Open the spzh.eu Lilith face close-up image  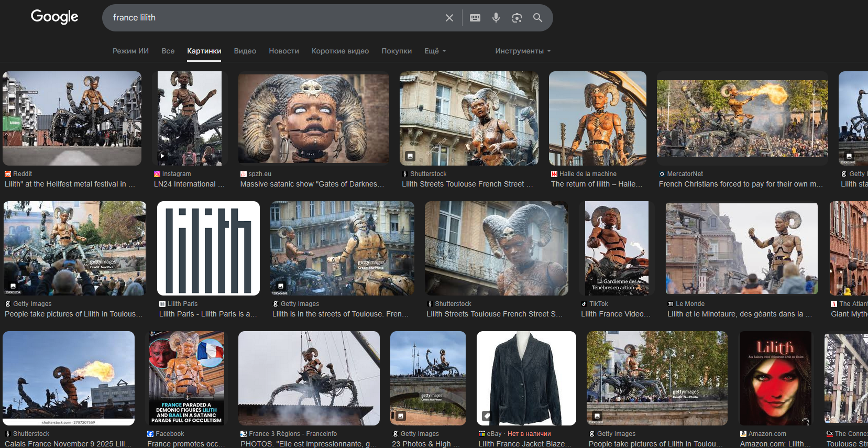(x=313, y=118)
